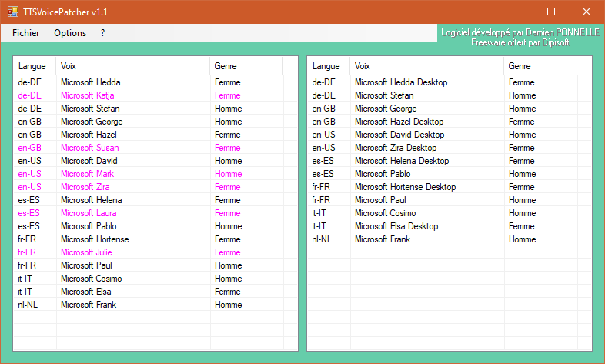Close the TTSVoicePatcher window
The width and height of the screenshot is (605, 364).
pyautogui.click(x=587, y=12)
